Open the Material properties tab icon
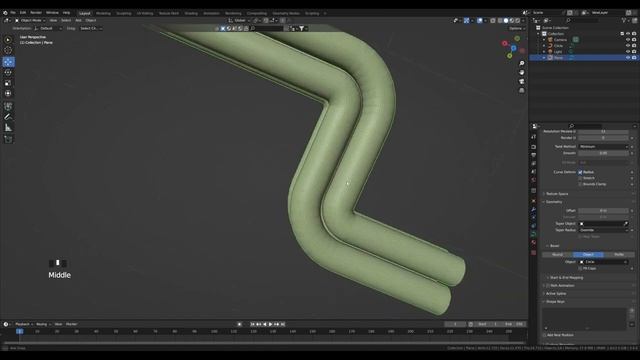Image resolution: width=640 pixels, height=360 pixels. point(533,242)
